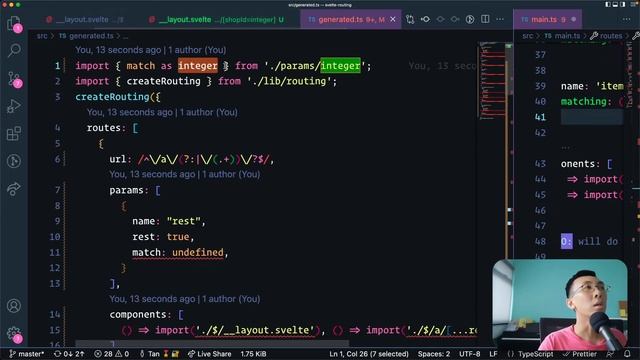Viewport: 640px width, 360px height.
Task: Go to line: Ln 1, Col 26
Action: coord(369,354)
